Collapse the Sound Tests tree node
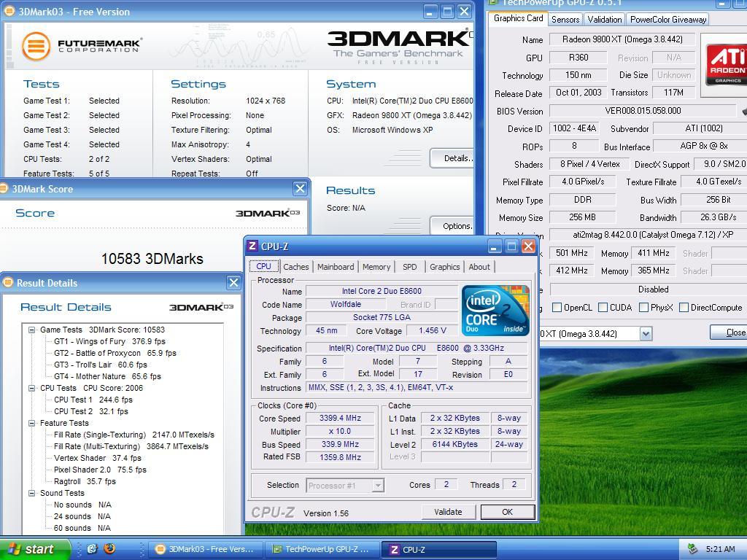 point(31,493)
